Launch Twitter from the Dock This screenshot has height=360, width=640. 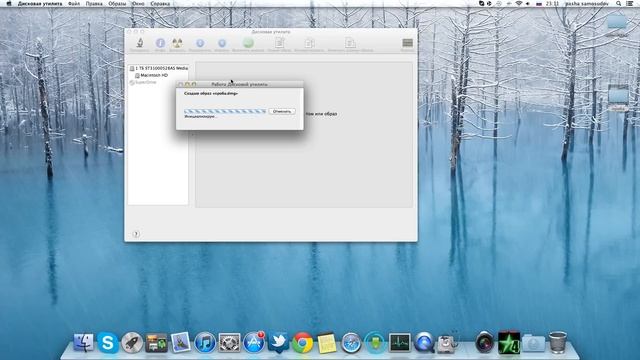[x=278, y=342]
